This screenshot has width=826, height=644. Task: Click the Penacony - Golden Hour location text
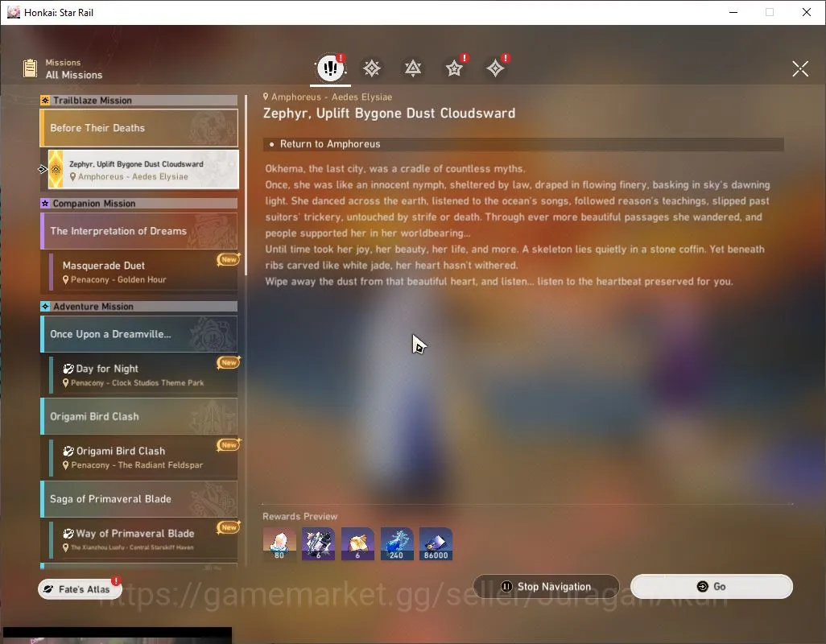[118, 279]
